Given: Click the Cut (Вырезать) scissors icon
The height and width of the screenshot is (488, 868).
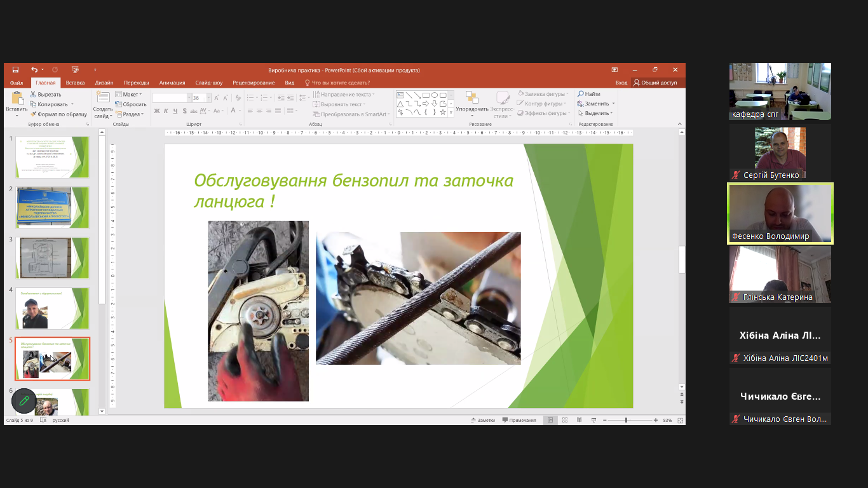Looking at the screenshot, I should [34, 94].
